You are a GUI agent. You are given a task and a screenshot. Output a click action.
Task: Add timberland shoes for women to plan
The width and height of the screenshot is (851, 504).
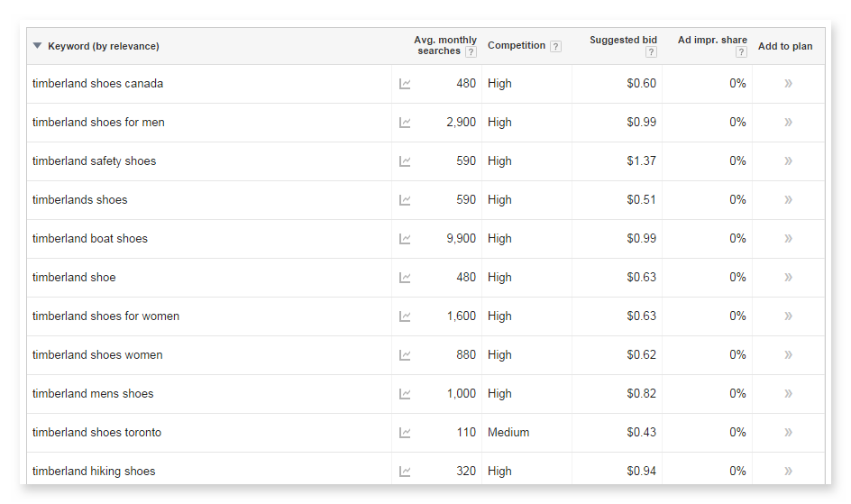coord(788,316)
